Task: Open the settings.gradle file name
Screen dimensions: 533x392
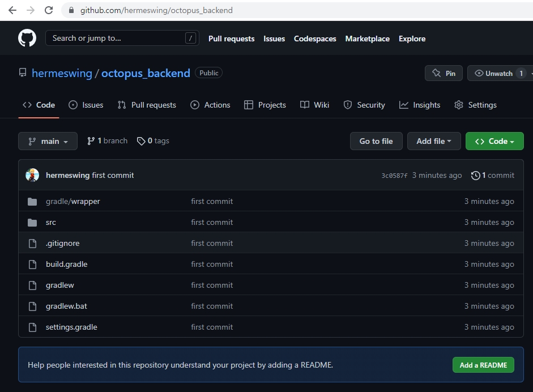Action: click(x=72, y=327)
